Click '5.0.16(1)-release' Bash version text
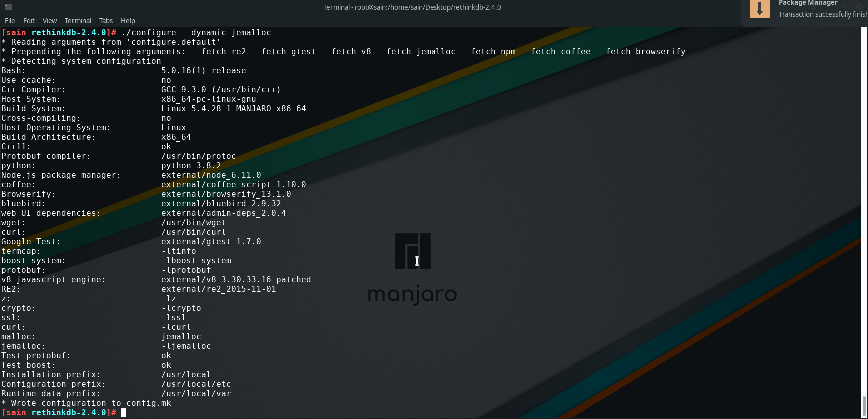 203,71
